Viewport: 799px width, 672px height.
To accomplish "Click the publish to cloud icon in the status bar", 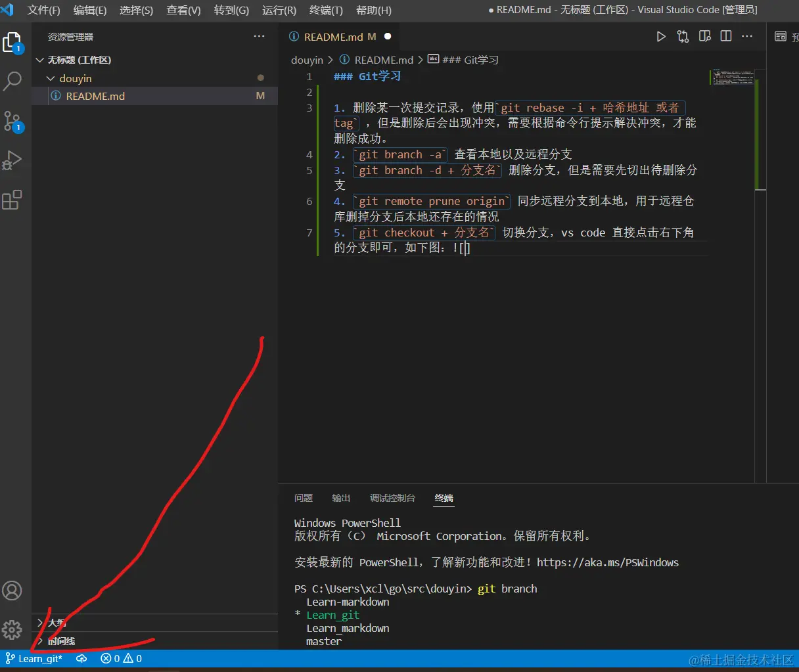I will pos(81,658).
